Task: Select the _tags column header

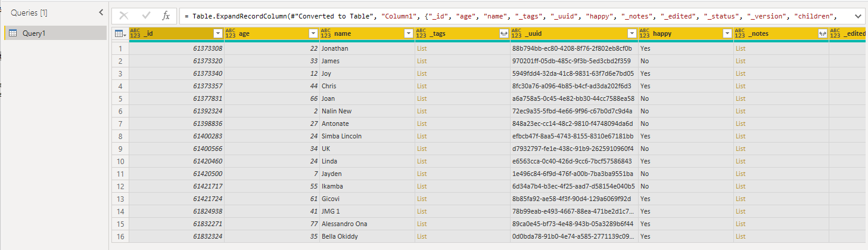Action: (462, 34)
